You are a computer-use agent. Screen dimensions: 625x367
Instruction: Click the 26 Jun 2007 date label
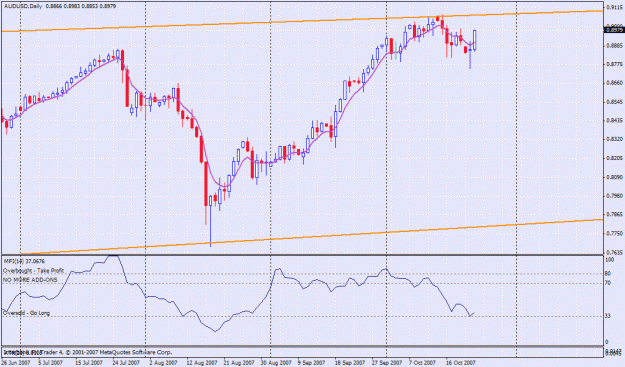tap(16, 363)
